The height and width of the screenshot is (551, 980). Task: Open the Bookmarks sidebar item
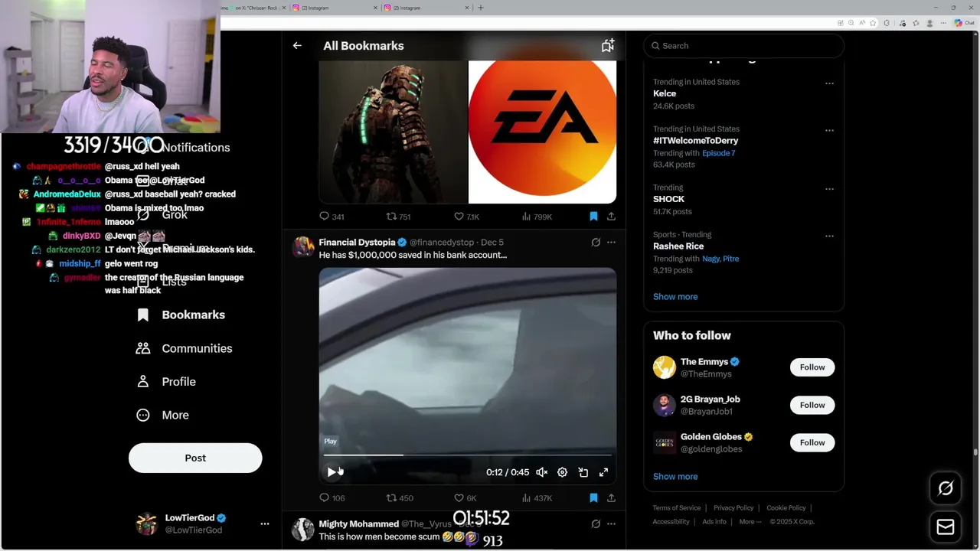[181, 315]
